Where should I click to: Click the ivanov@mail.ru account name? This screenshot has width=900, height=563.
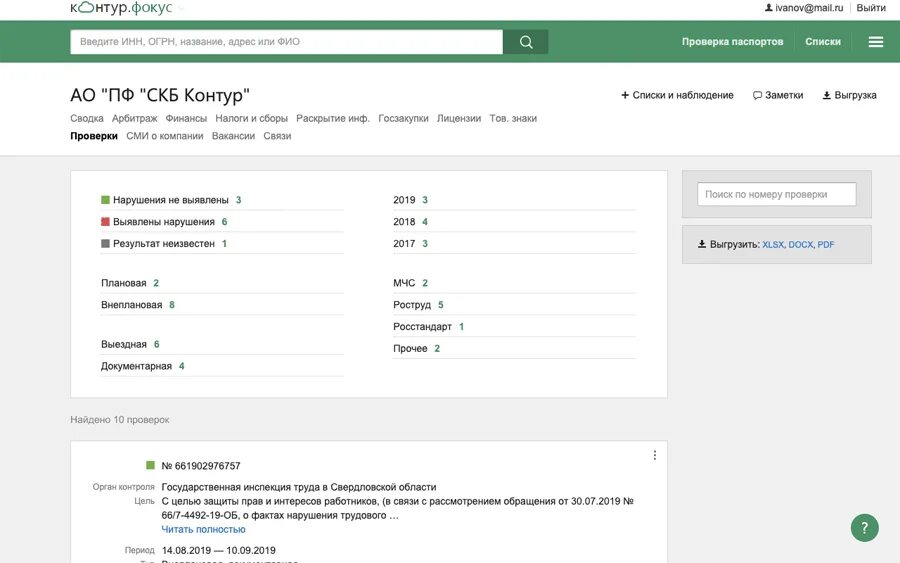point(809,8)
